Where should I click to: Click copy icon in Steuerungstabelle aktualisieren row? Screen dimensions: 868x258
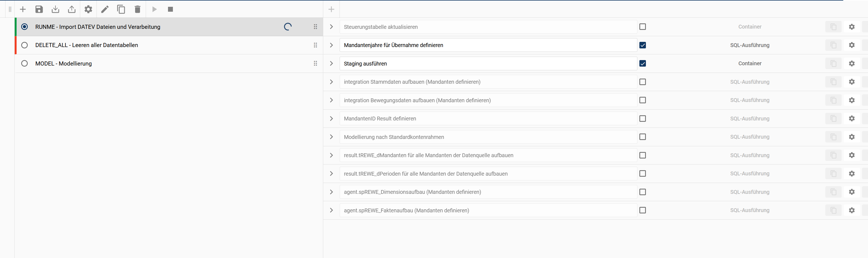pyautogui.click(x=833, y=27)
